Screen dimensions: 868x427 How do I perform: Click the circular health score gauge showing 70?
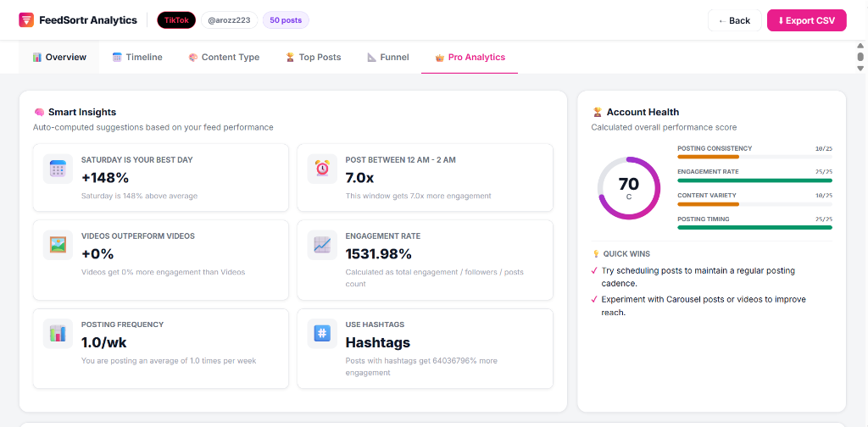[629, 188]
